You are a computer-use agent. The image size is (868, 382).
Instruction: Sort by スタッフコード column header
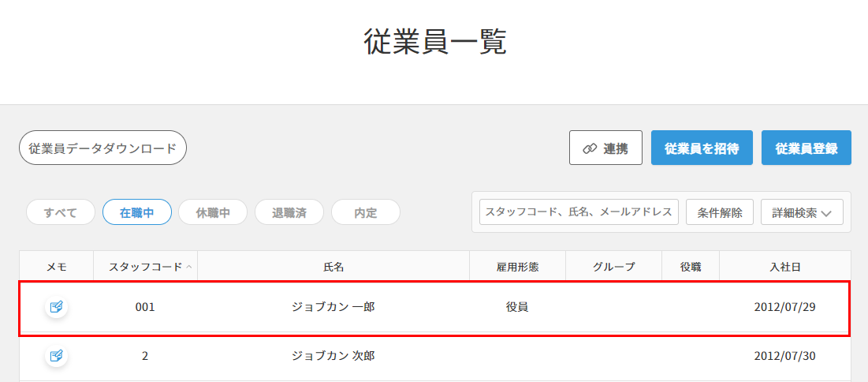coord(146,267)
